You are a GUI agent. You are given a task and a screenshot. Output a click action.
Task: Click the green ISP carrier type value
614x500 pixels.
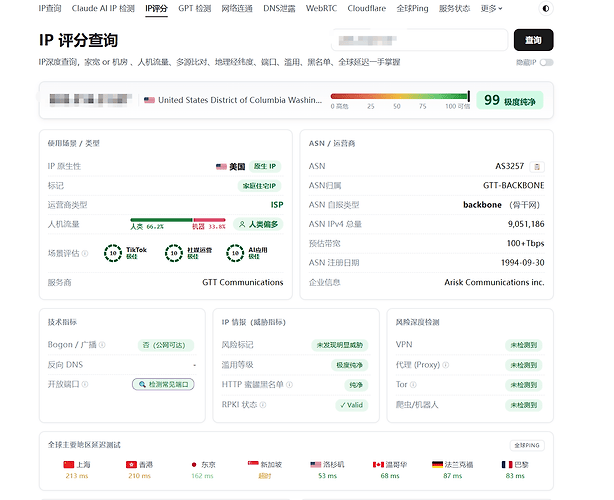[x=277, y=205]
